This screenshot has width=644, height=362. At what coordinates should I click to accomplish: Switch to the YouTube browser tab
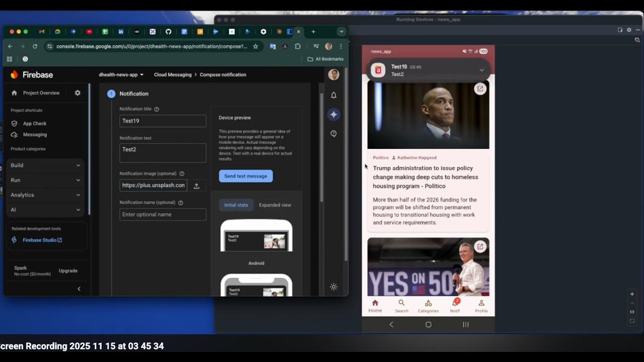[89, 32]
